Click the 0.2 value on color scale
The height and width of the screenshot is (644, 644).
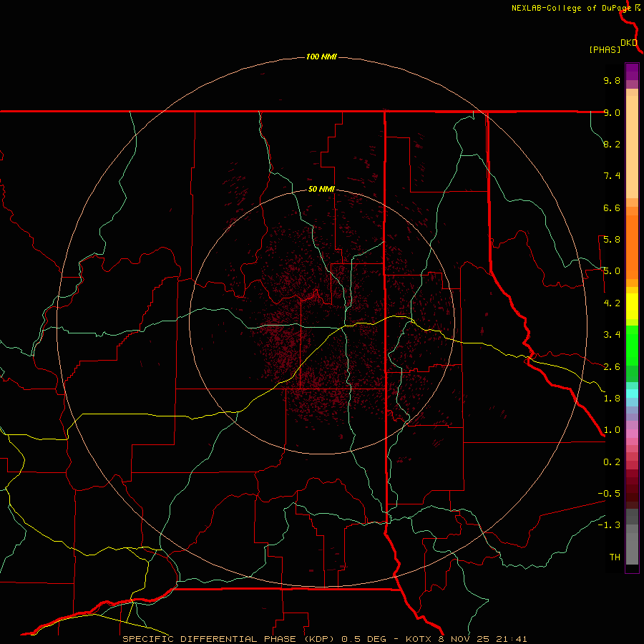[x=612, y=462]
